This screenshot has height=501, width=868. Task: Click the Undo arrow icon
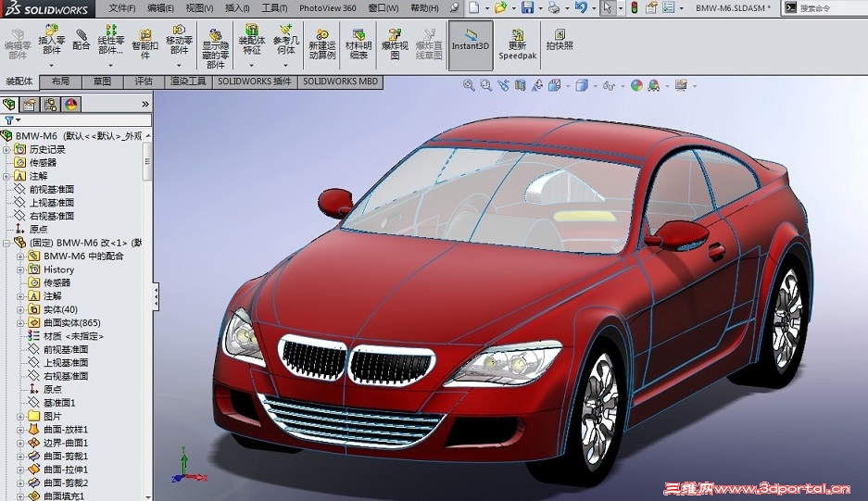point(581,7)
